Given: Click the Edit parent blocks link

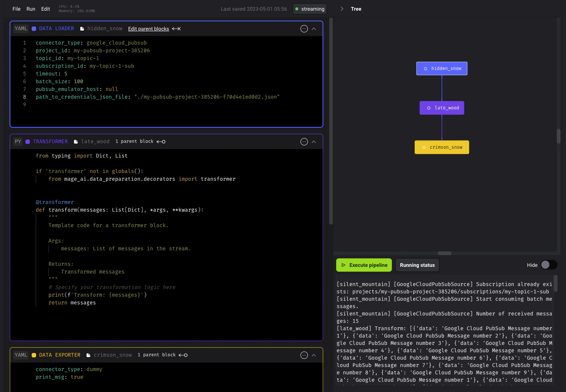Looking at the screenshot, I should point(148,29).
